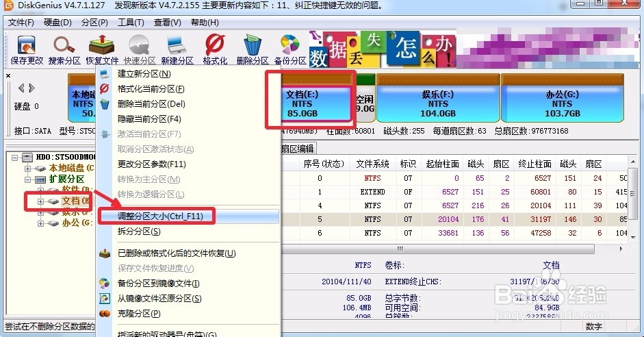Click the 文件系统 column header
Viewport: 644px width, 337px height.
(372, 164)
